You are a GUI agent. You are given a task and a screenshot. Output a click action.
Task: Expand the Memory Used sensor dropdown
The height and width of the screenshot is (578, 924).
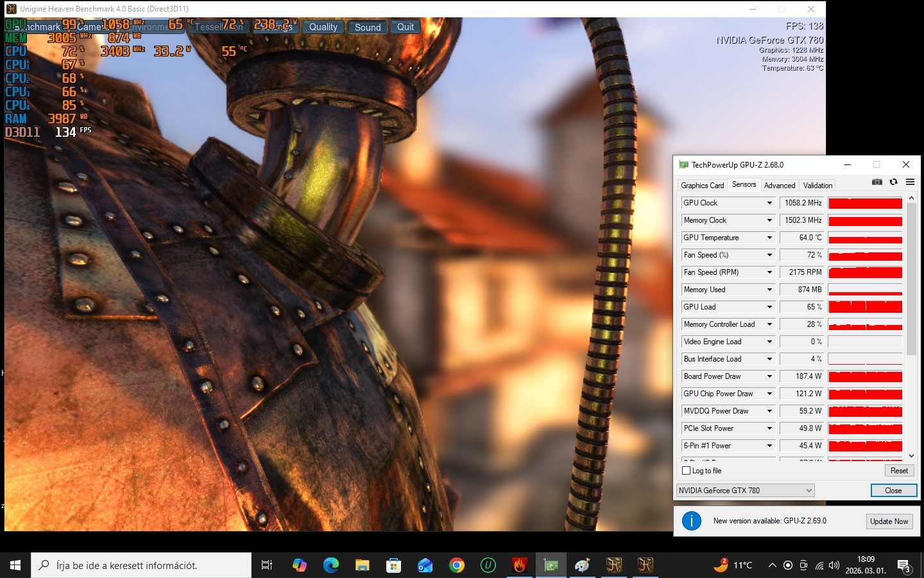point(769,290)
